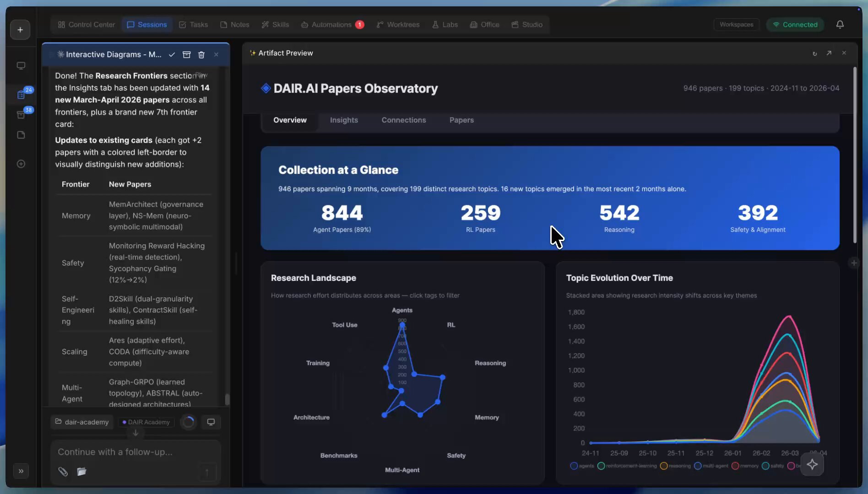The image size is (868, 494).
Task: Mark the session done with checkmark
Action: [172, 55]
